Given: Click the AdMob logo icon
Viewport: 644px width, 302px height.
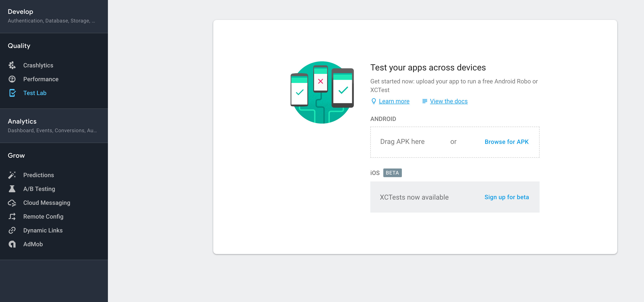Looking at the screenshot, I should point(12,244).
